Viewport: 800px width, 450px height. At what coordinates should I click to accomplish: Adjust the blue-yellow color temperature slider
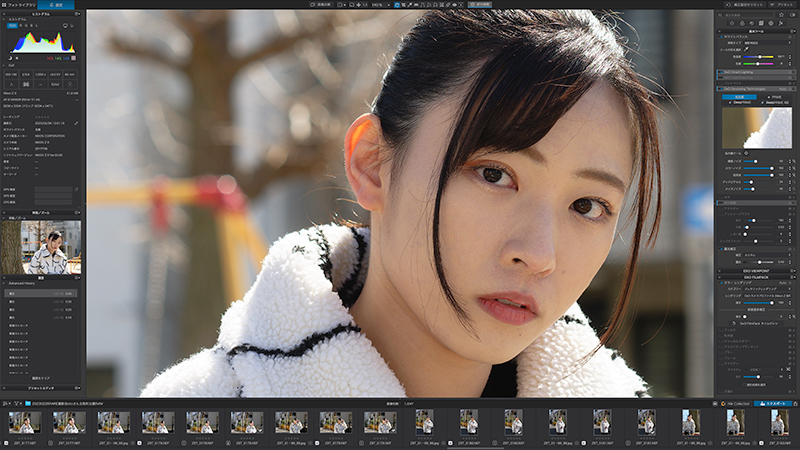tap(759, 57)
